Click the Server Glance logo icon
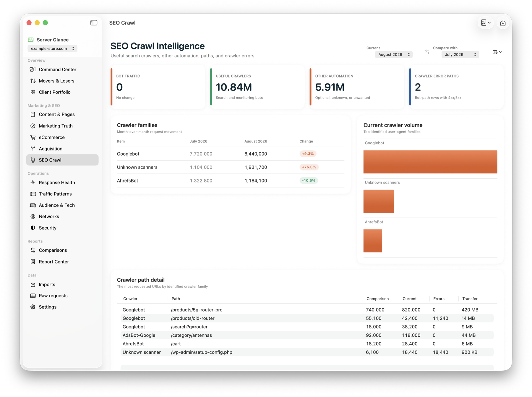 31,40
